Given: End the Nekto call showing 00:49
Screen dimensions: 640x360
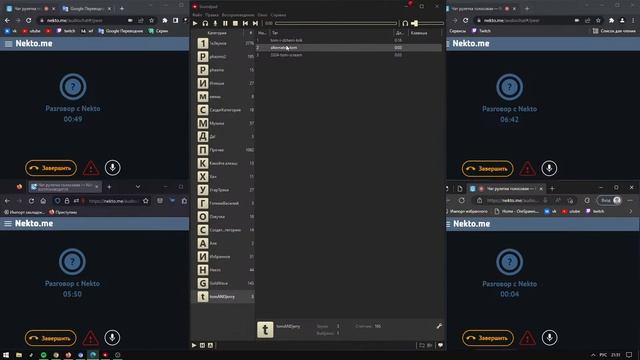Looking at the screenshot, I should click(51, 168).
